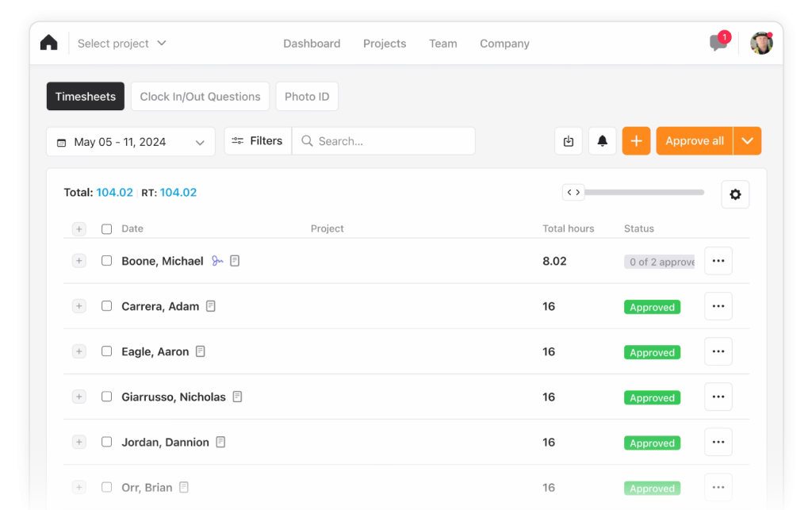Click the horizontal column scroll slider handle

573,192
